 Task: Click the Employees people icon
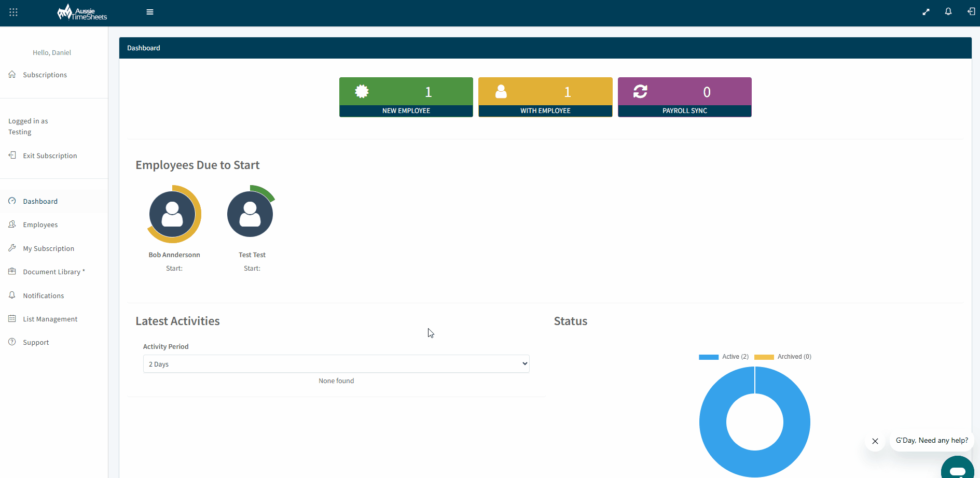12,224
